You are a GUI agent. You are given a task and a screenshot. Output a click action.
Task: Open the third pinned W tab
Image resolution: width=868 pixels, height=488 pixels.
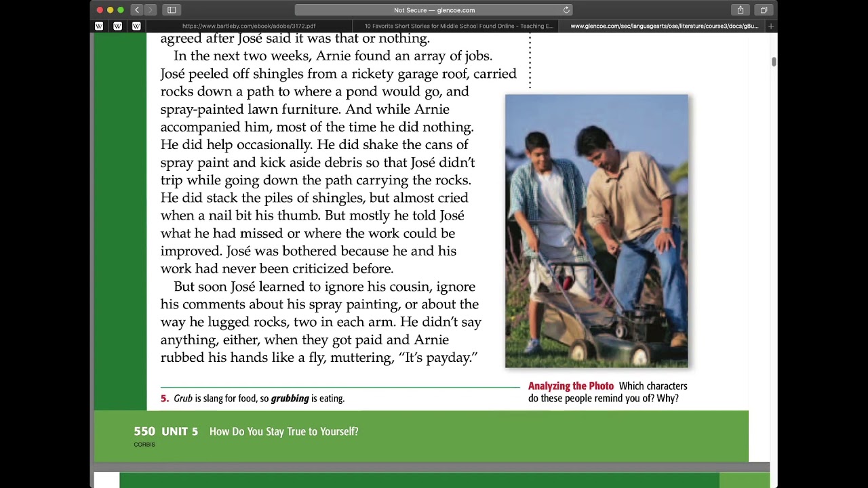coord(136,26)
